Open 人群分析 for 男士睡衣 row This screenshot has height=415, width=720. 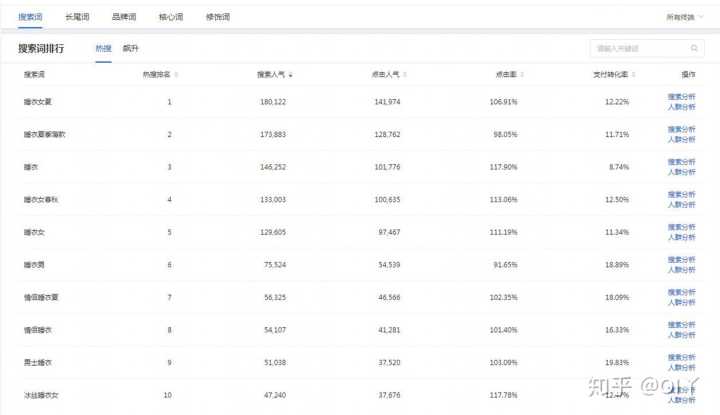tap(681, 368)
